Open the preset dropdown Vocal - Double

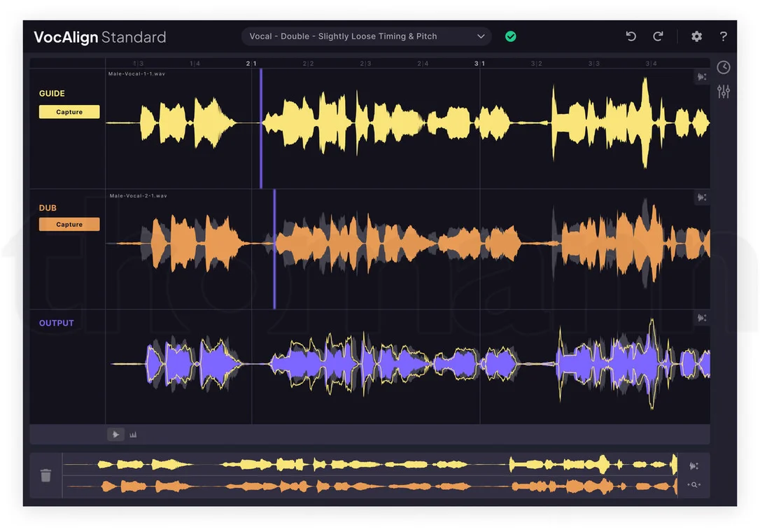(x=367, y=36)
